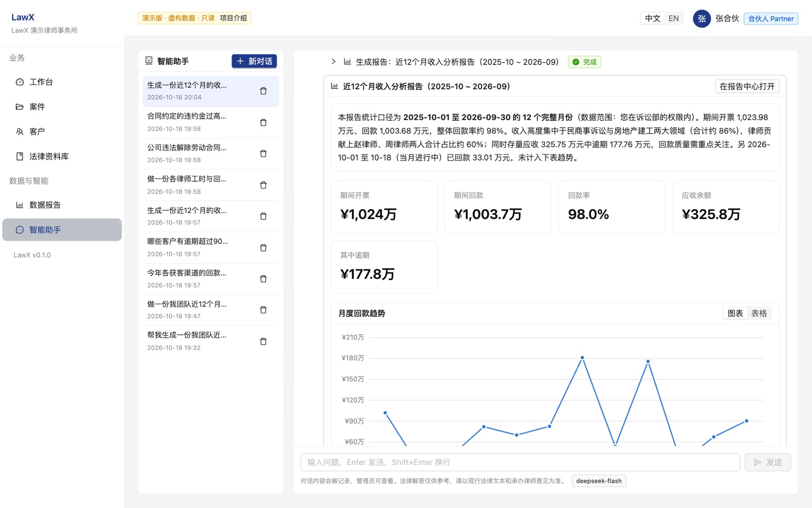Image resolution: width=812 pixels, height=508 pixels.
Task: Click the 张 user avatar
Action: [x=702, y=19]
